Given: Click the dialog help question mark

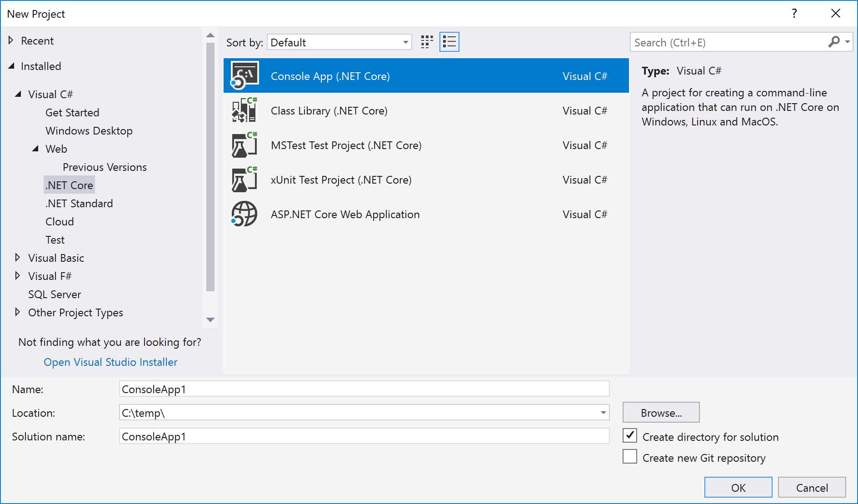Looking at the screenshot, I should (794, 14).
